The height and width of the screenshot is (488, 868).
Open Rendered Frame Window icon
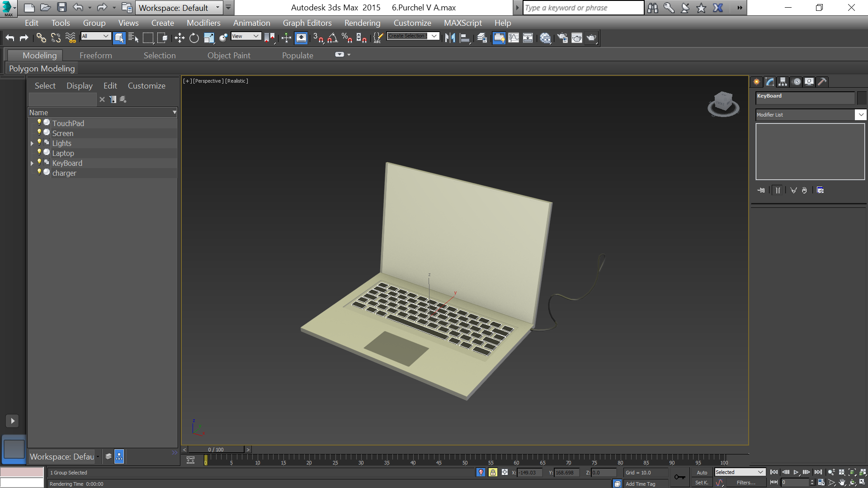[577, 38]
